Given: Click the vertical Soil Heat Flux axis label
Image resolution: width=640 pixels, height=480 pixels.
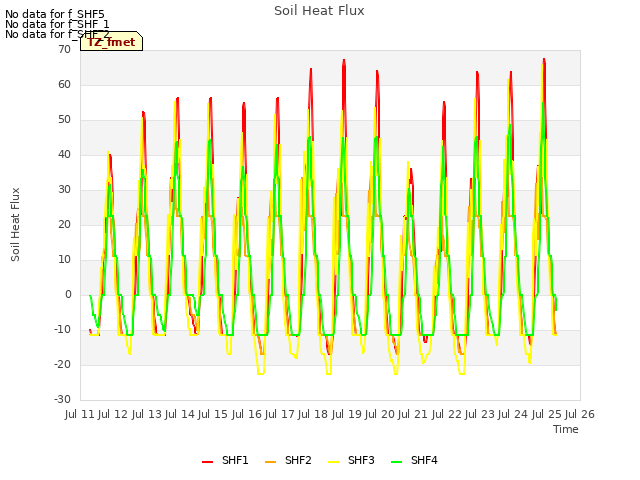Looking at the screenshot, I should click(x=15, y=224).
